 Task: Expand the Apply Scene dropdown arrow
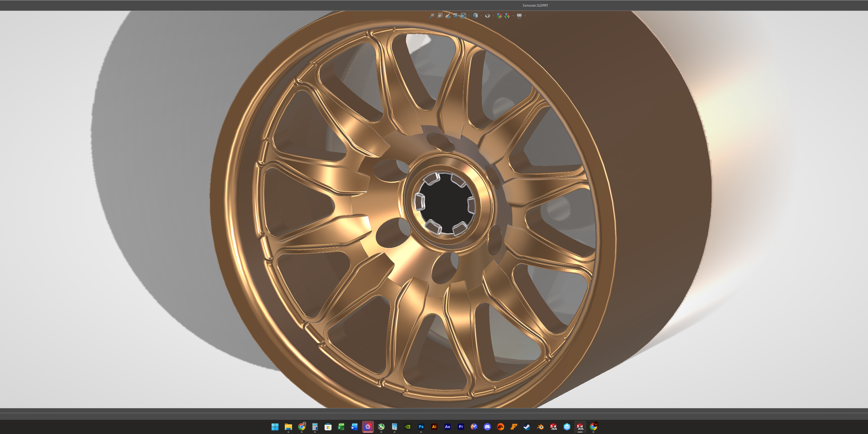[x=513, y=16]
